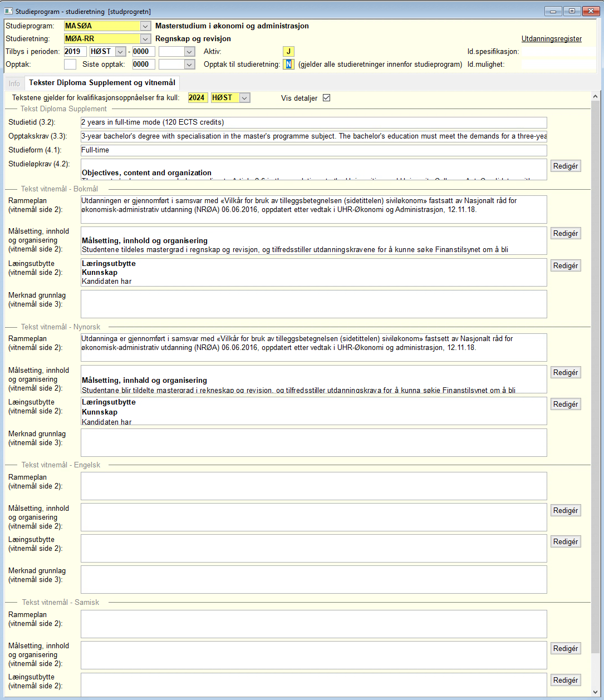Click the start year field showing 2019

pos(75,52)
